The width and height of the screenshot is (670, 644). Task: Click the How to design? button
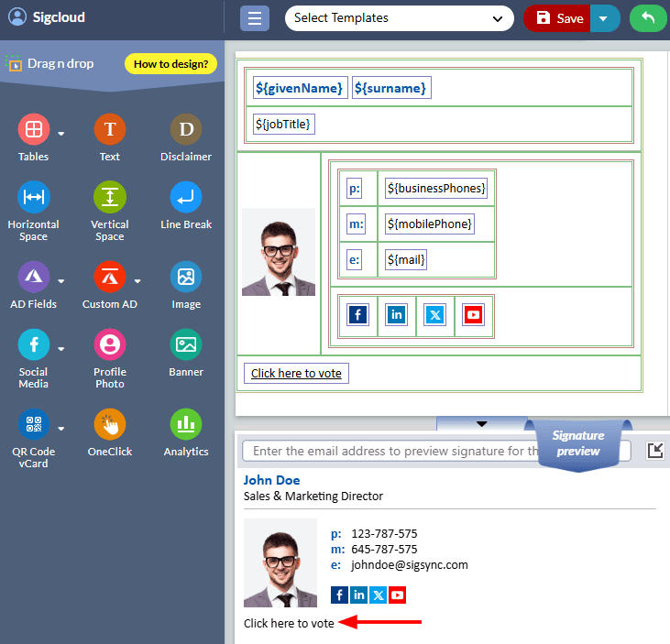click(170, 64)
